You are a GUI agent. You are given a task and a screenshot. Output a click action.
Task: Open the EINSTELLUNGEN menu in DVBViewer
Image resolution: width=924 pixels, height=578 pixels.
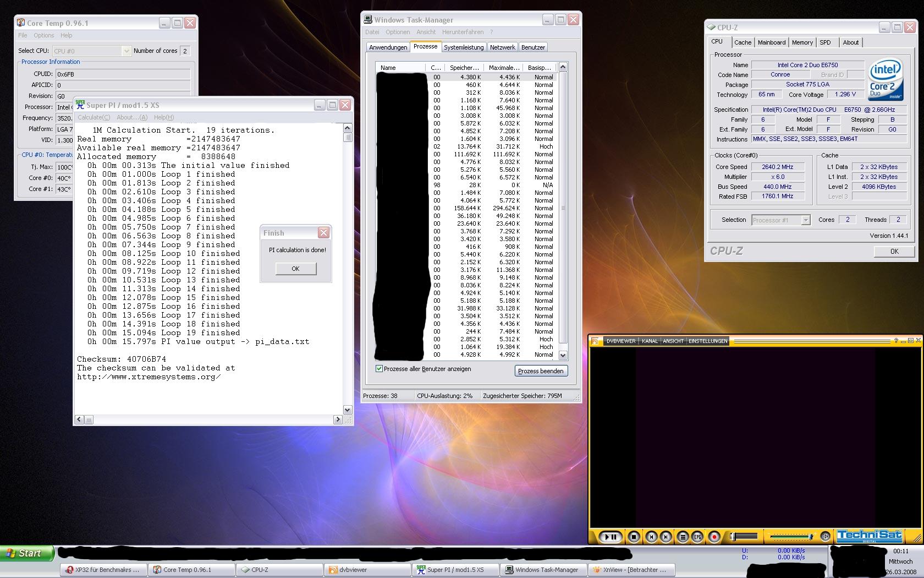tap(708, 341)
